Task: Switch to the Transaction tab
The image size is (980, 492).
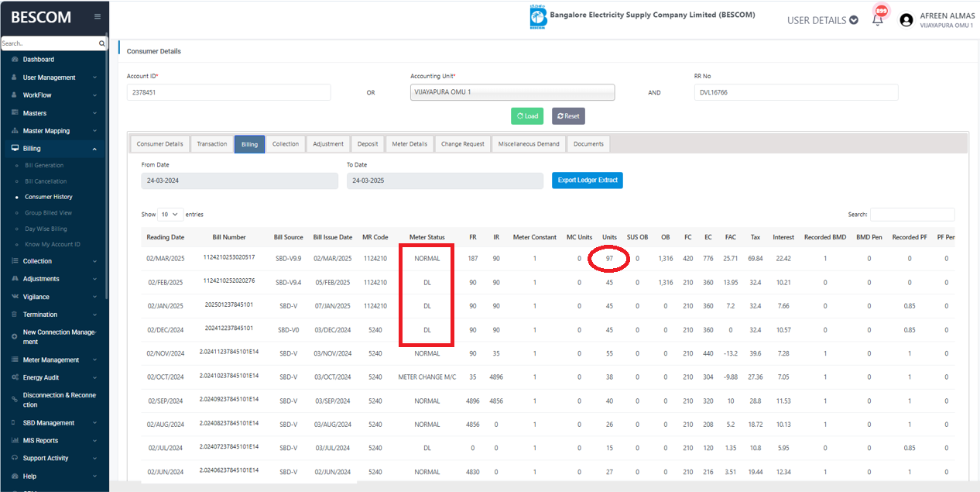Action: pos(211,144)
